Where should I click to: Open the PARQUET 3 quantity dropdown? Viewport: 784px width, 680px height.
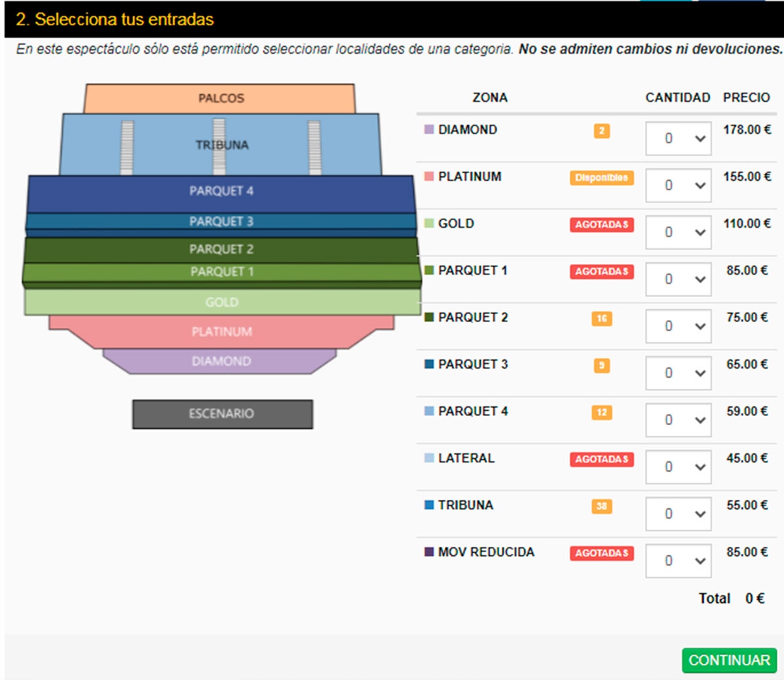click(x=678, y=373)
